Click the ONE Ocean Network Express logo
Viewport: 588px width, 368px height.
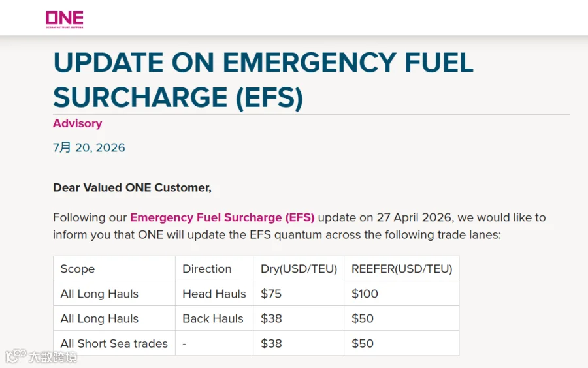click(x=65, y=20)
